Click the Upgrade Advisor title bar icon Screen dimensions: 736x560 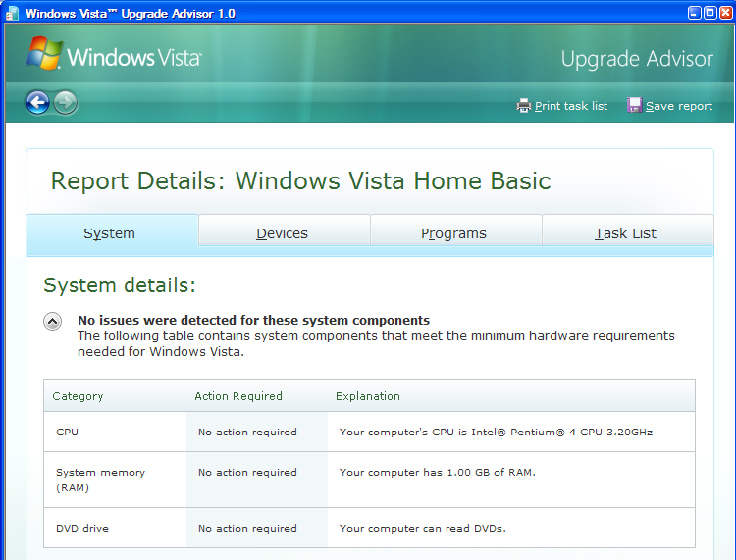tap(12, 13)
